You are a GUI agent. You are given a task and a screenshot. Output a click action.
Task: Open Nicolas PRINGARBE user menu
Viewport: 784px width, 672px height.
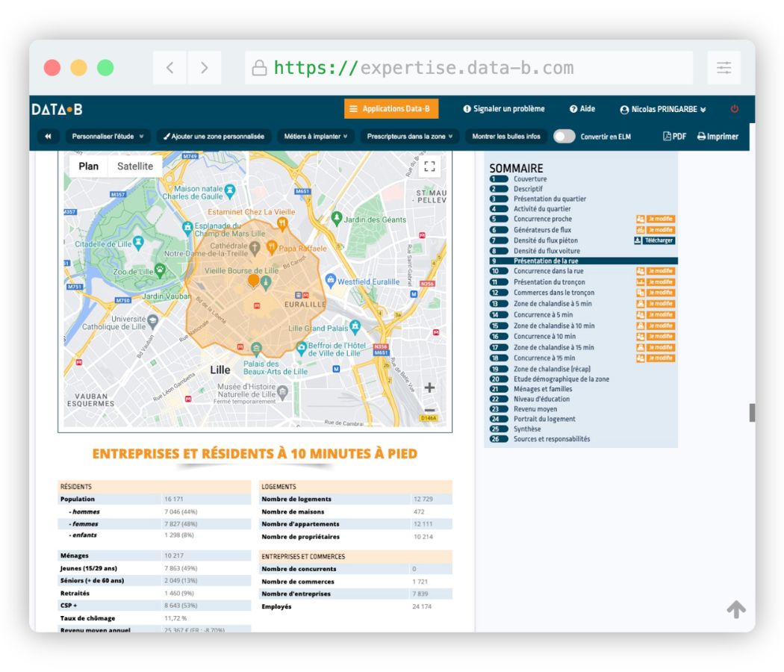(x=663, y=109)
